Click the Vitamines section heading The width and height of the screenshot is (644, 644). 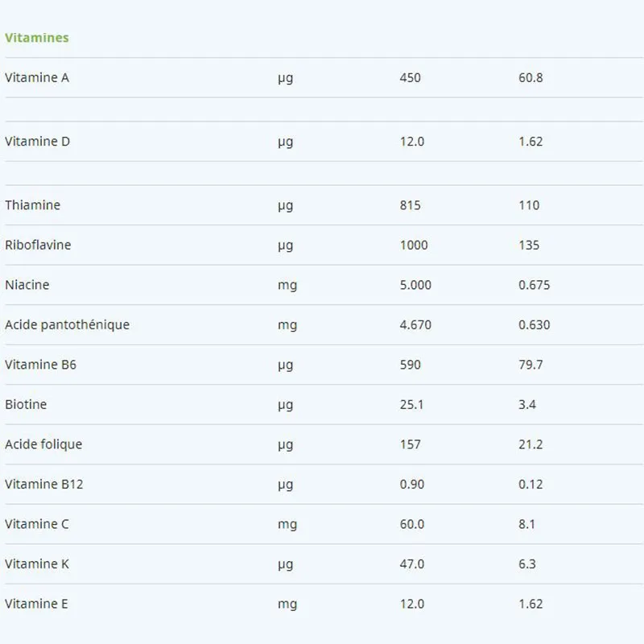[37, 38]
